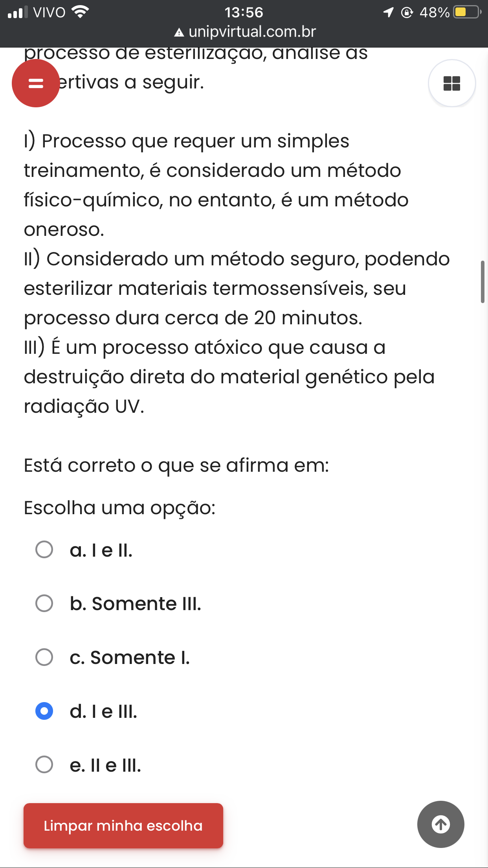Tap the location arrow status icon
The width and height of the screenshot is (488, 868).
click(388, 13)
